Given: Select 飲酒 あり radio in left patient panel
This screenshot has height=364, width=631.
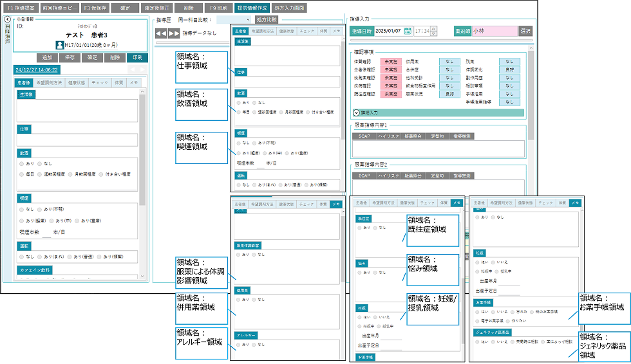Looking at the screenshot, I should [22, 165].
